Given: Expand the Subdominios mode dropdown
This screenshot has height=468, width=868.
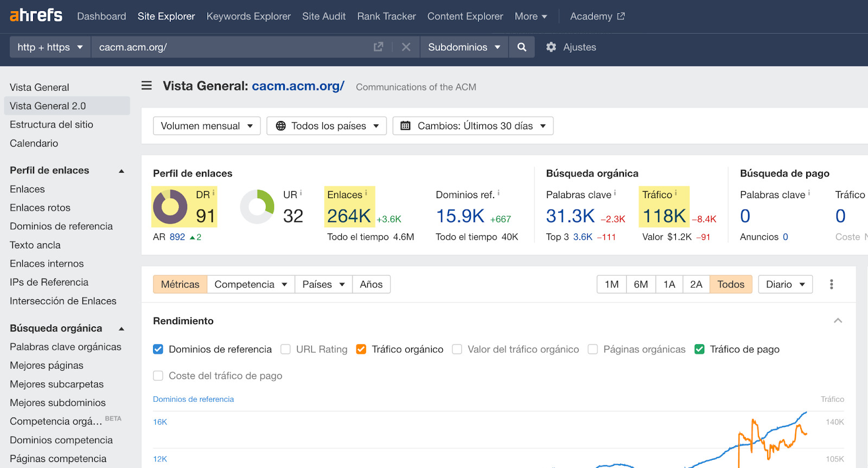Looking at the screenshot, I should coord(464,47).
